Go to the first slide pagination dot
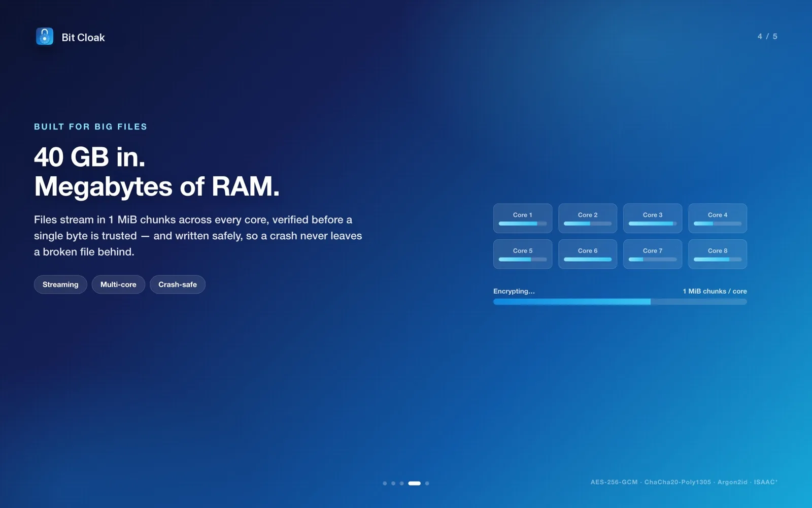Viewport: 812px width, 508px height. 385,483
